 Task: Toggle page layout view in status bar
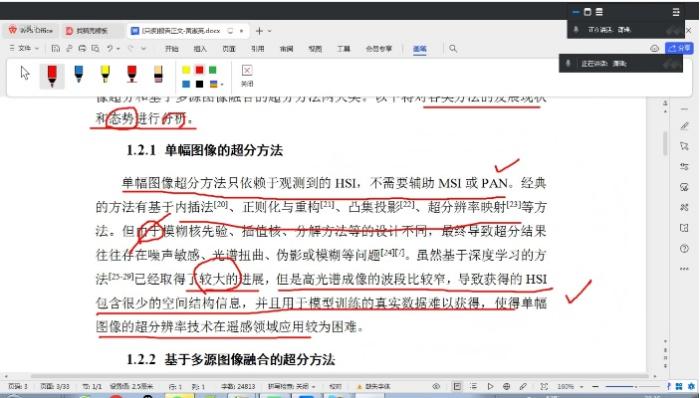click(457, 386)
